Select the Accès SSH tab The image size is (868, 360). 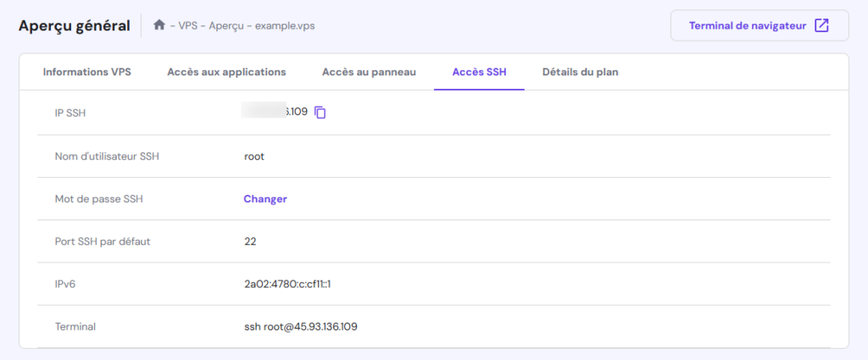tap(479, 72)
